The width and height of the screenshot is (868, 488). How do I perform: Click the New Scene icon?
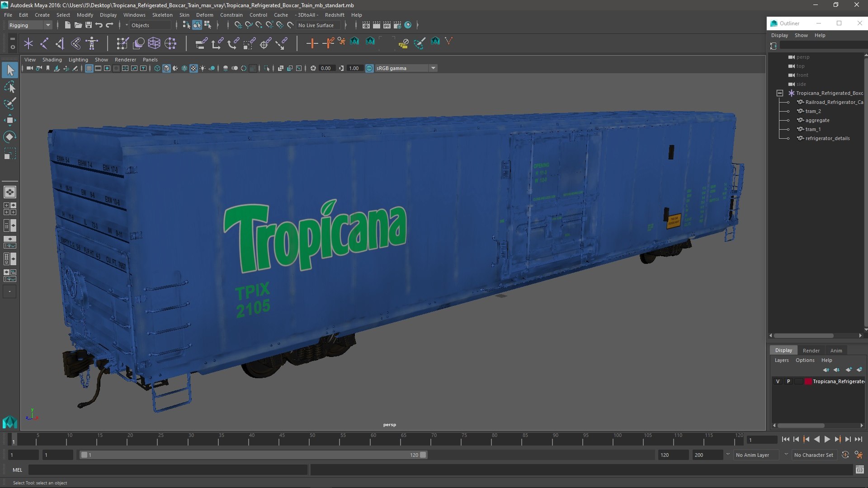point(67,25)
